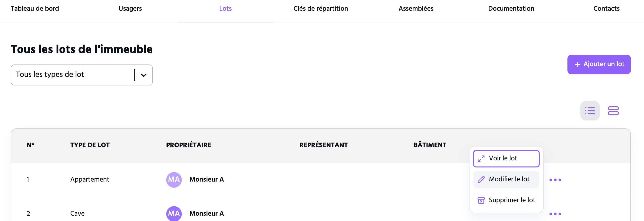The image size is (644, 221).
Task: Open three-dots menu for lot 1
Action: point(555,180)
